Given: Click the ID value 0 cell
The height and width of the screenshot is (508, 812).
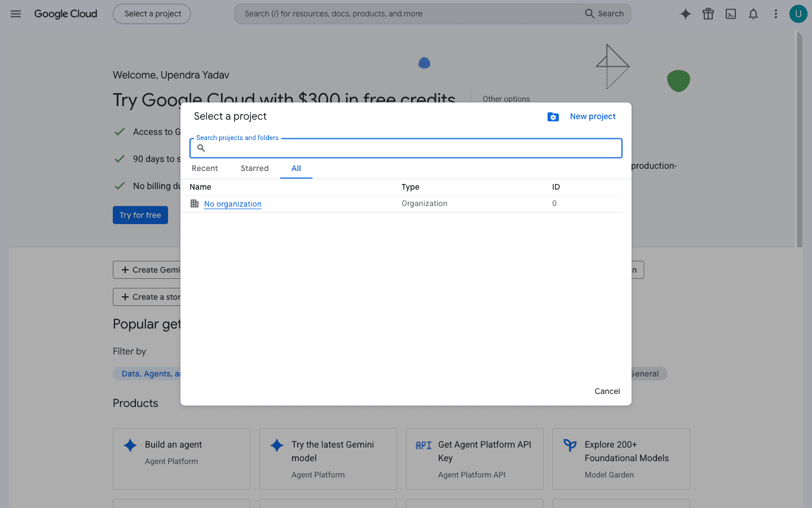Looking at the screenshot, I should [x=554, y=203].
